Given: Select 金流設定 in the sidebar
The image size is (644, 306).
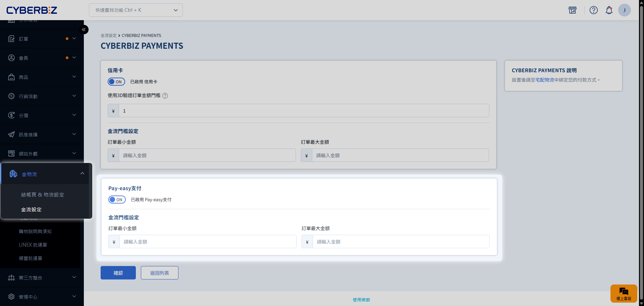Looking at the screenshot, I should pos(32,210).
